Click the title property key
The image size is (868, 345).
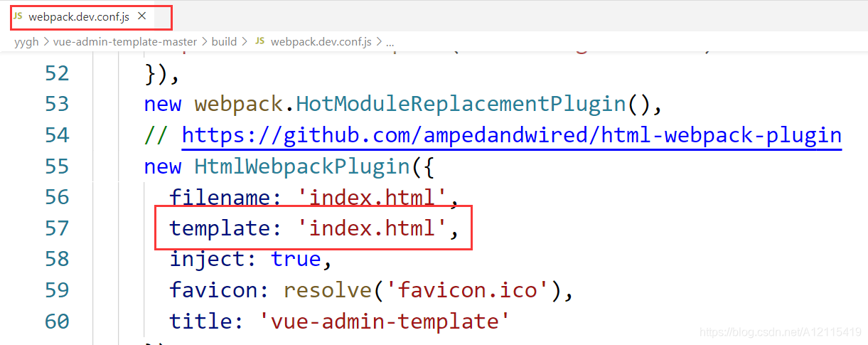[x=200, y=321]
